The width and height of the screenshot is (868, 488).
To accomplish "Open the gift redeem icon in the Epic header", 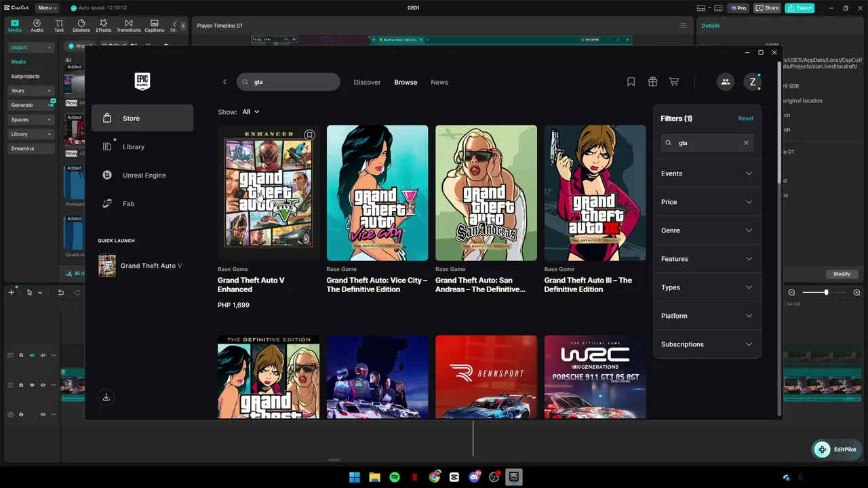I will tap(652, 82).
